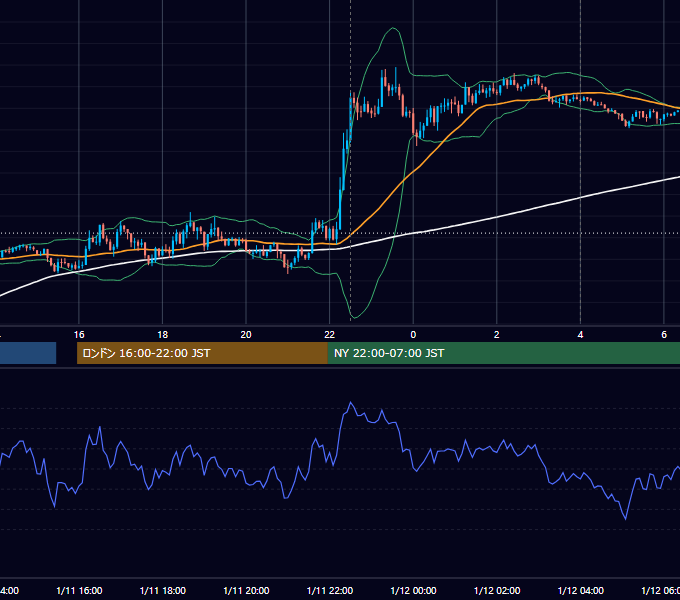The height and width of the screenshot is (600, 680).
Task: Click the "1/11 20:00" date label on lower axis
Action: tap(246, 591)
